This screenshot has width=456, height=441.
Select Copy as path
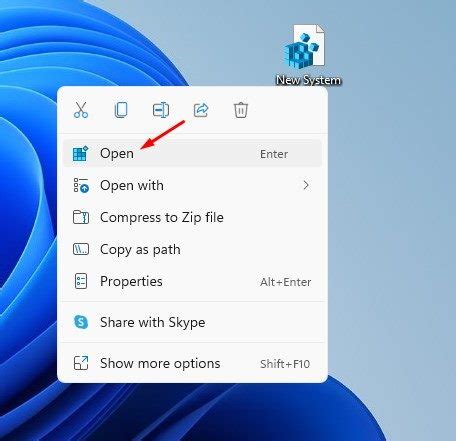pyautogui.click(x=192, y=249)
